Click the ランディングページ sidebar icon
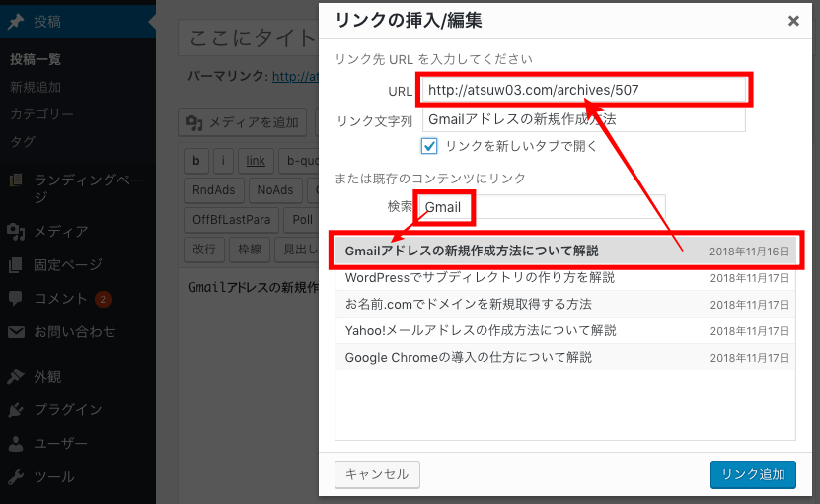The height and width of the screenshot is (504, 820). point(16,180)
